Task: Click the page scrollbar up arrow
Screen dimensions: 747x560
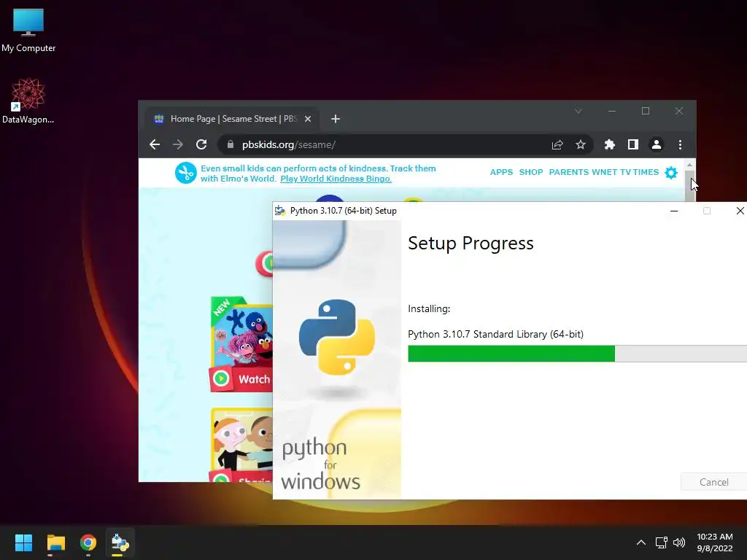Action: tap(689, 165)
